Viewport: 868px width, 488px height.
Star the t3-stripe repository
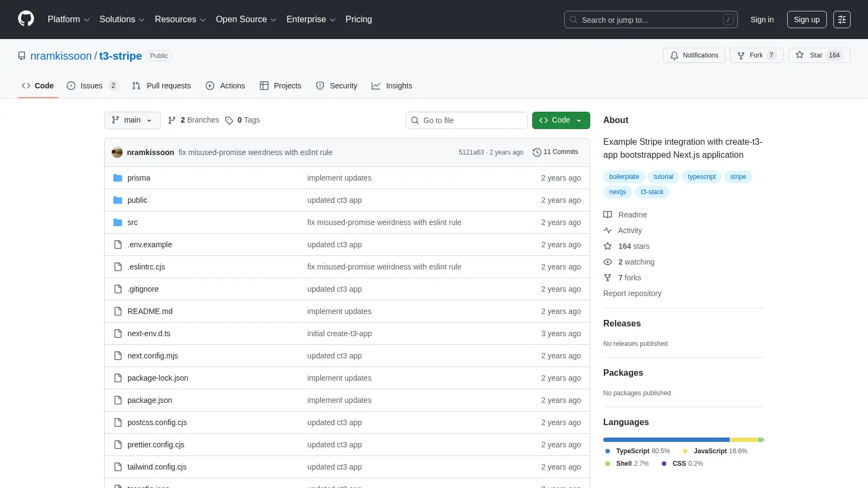[x=819, y=55]
